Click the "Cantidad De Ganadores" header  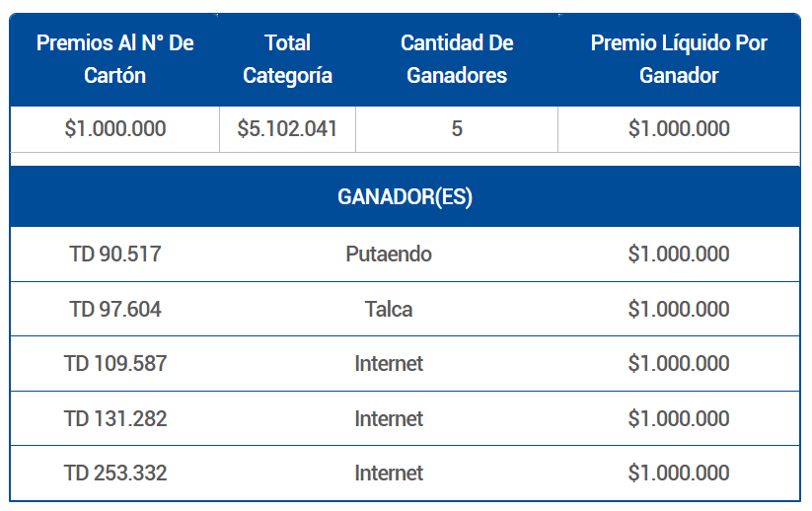point(457,59)
